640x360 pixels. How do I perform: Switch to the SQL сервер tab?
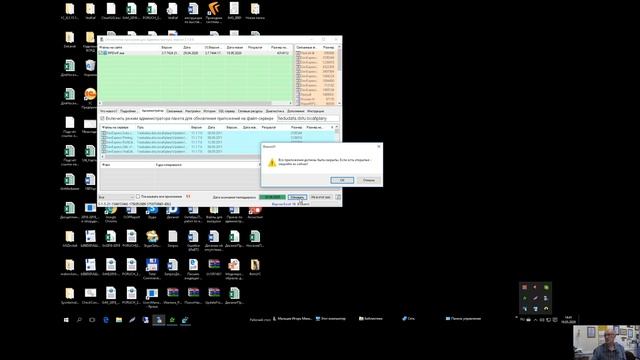tap(227, 111)
